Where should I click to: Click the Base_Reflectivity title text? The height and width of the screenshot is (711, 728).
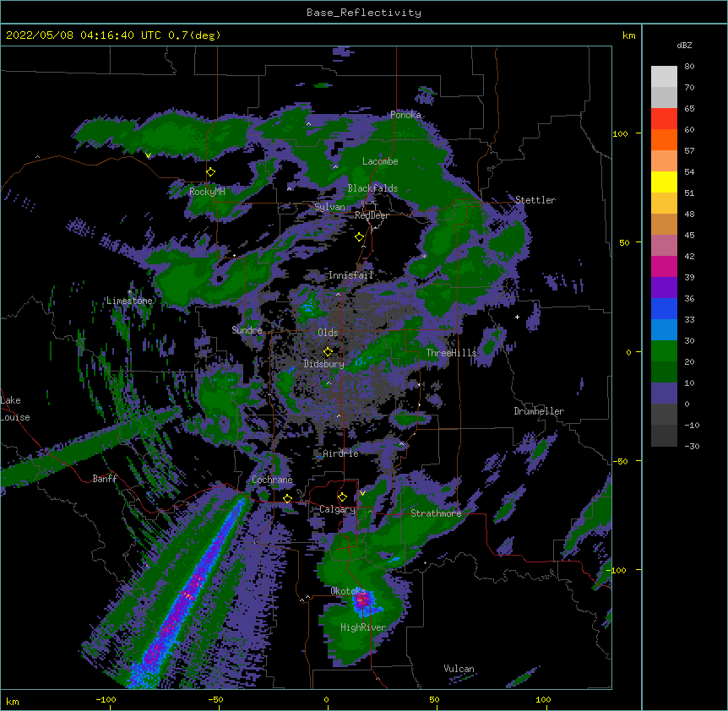click(364, 13)
